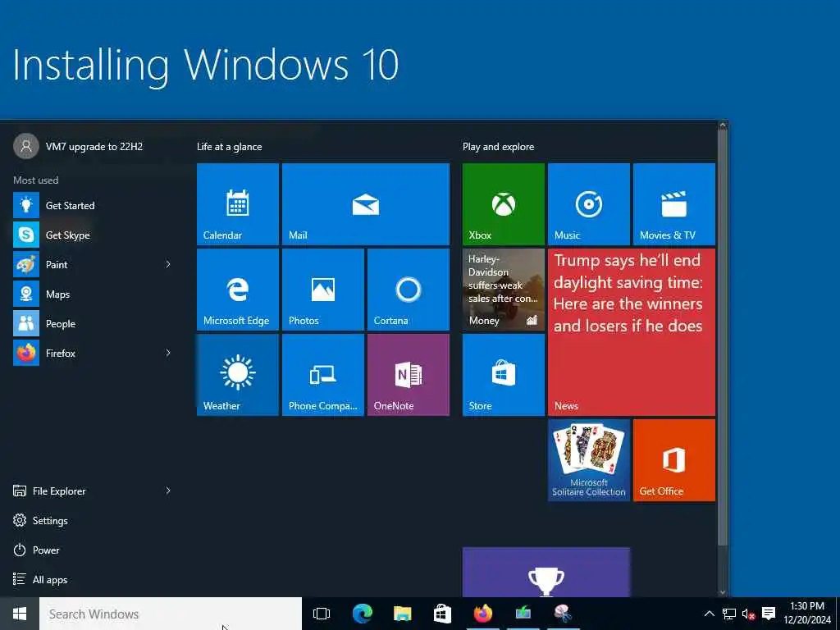840x630 pixels.
Task: Launch Edge from the taskbar
Action: pyautogui.click(x=362, y=614)
